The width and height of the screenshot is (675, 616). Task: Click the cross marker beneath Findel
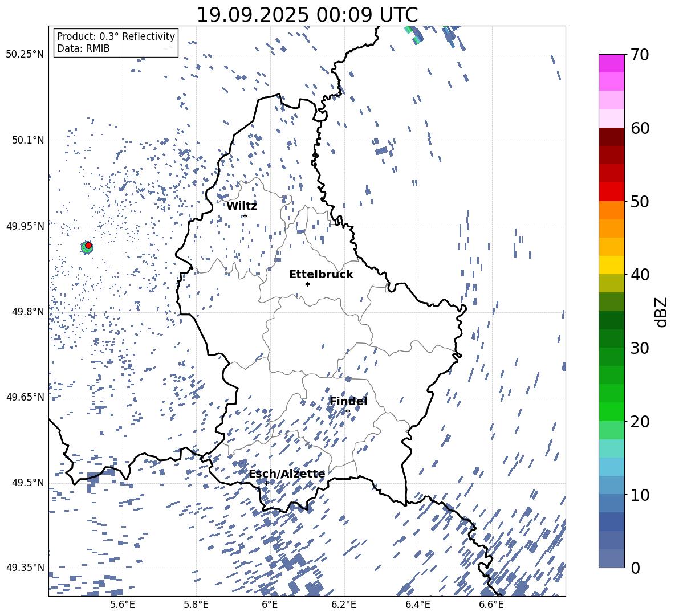click(x=348, y=411)
